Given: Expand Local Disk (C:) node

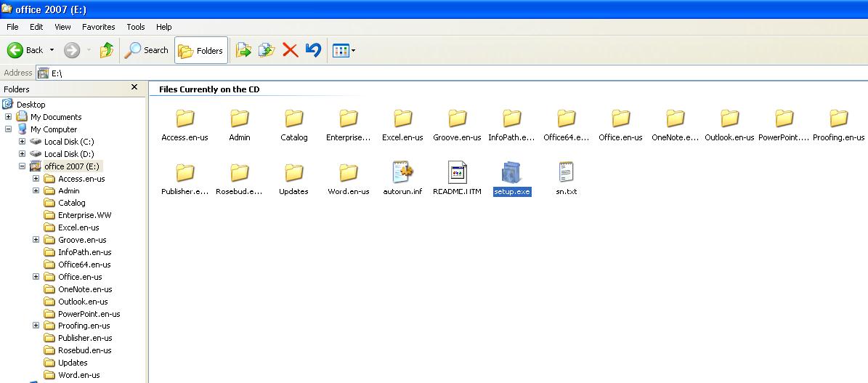Looking at the screenshot, I should [x=22, y=141].
